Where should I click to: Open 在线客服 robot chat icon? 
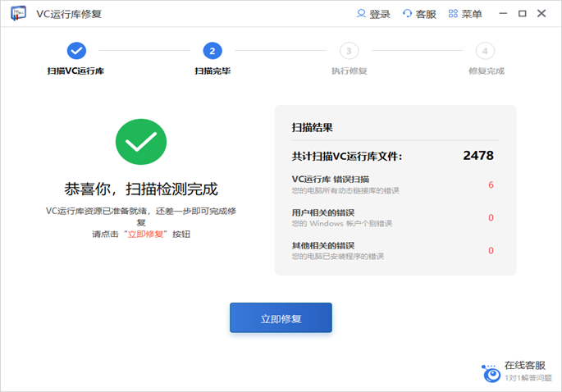click(491, 373)
